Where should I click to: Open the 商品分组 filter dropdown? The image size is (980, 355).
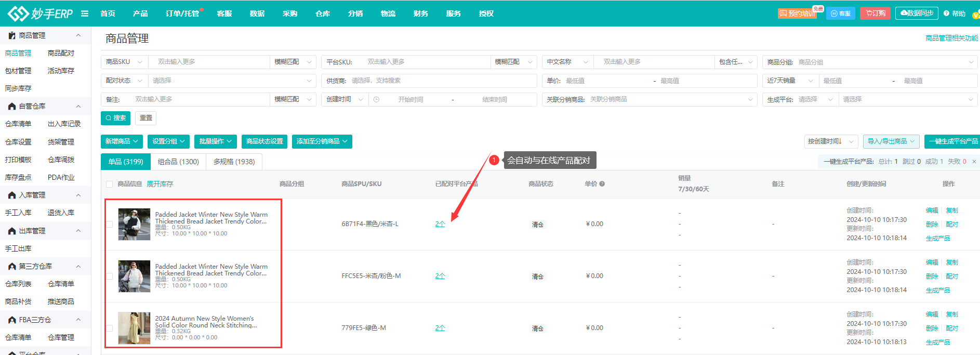pyautogui.click(x=885, y=62)
